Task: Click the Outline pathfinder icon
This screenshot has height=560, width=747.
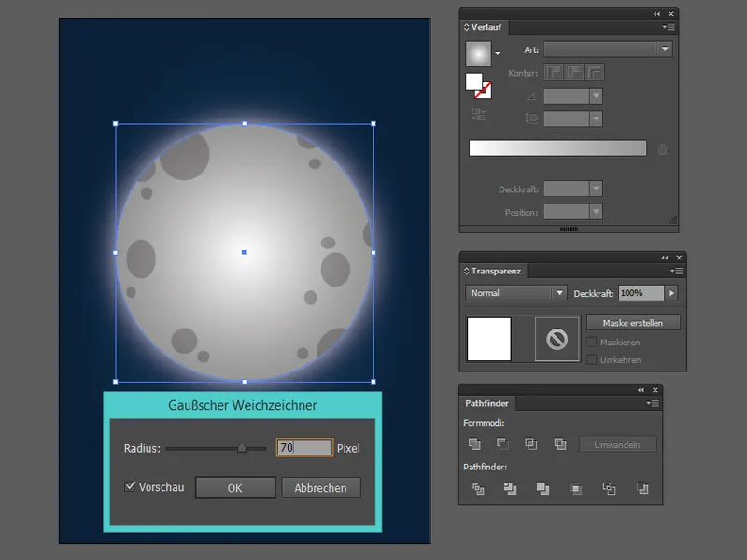Action: (x=609, y=488)
